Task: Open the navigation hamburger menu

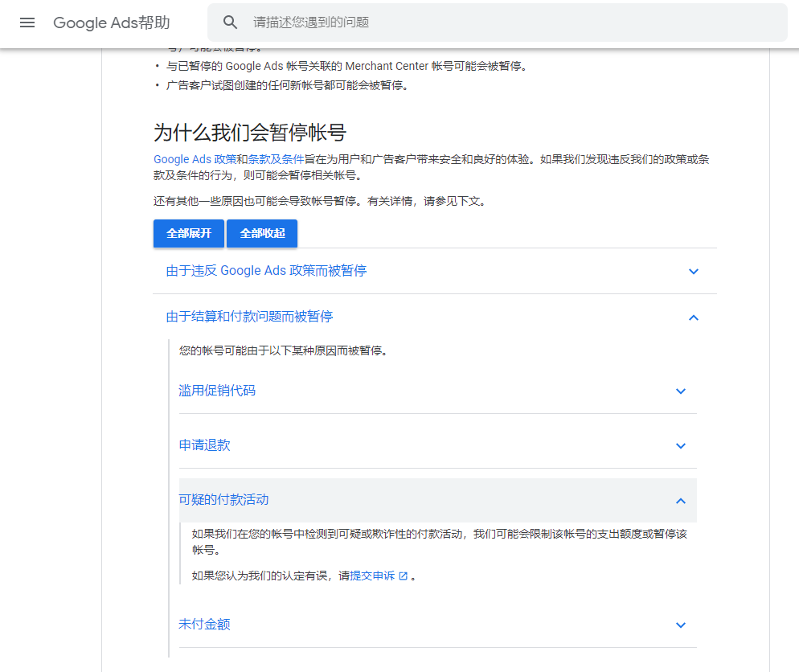Action: pyautogui.click(x=27, y=23)
